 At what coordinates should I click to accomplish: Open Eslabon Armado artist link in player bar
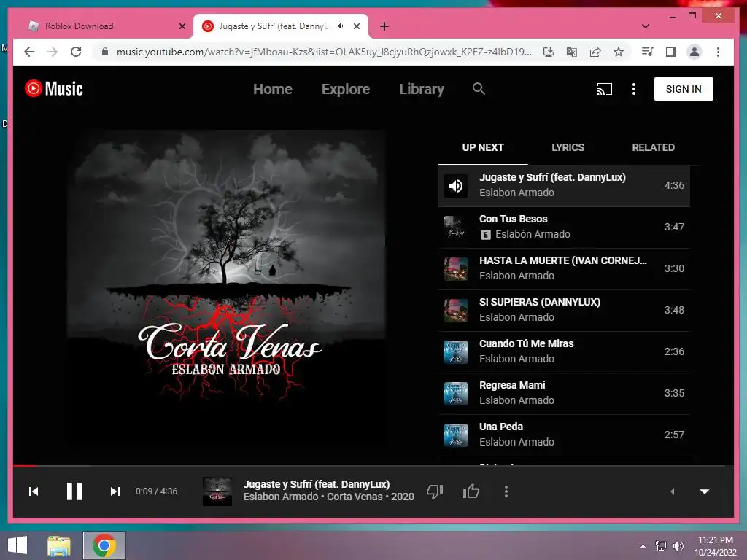(281, 497)
